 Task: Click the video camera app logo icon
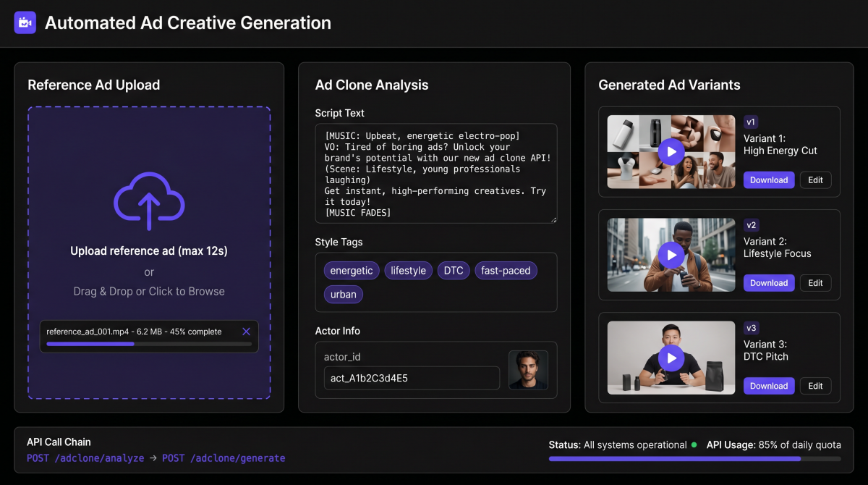pos(24,22)
